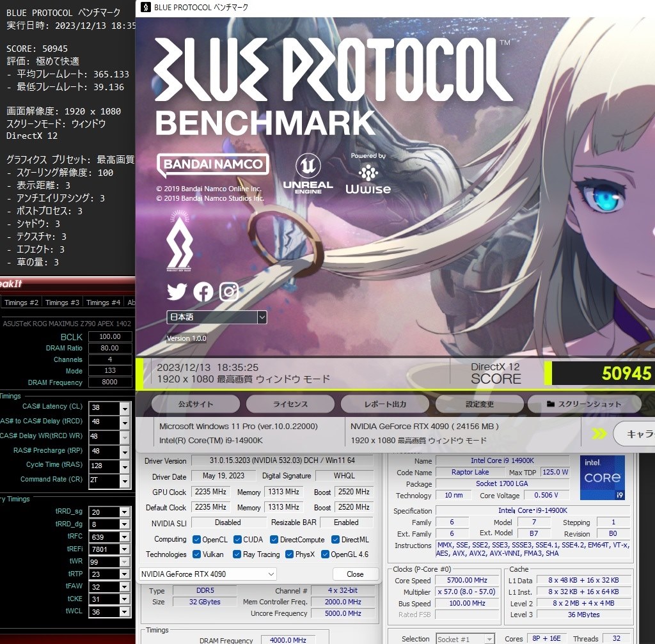
Task: Toggle the OpenCL checkbox
Action: coord(196,540)
